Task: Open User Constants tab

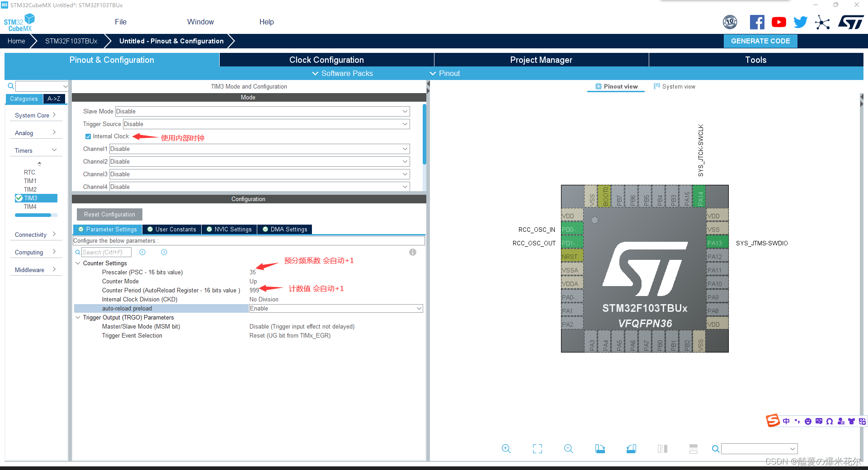Action: tap(172, 229)
